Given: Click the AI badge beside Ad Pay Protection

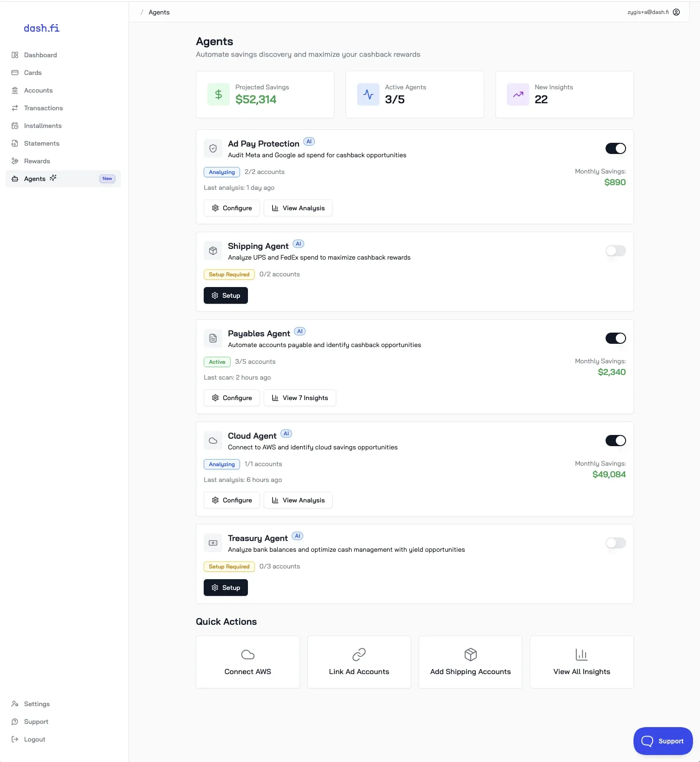Looking at the screenshot, I should (309, 141).
